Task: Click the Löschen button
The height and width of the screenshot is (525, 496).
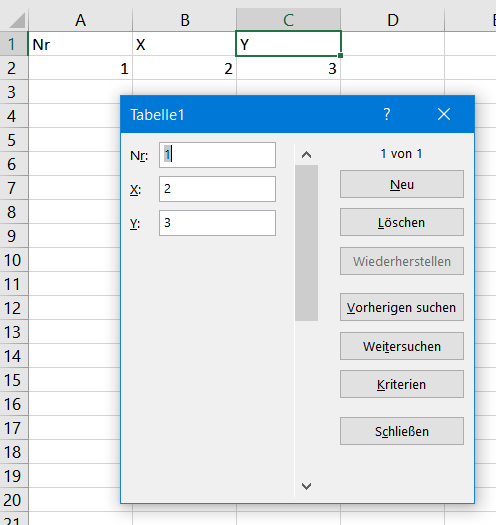Action: click(402, 222)
